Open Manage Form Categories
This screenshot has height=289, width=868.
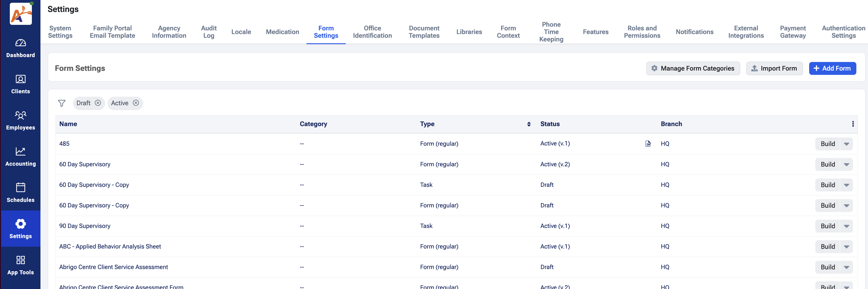coord(693,68)
